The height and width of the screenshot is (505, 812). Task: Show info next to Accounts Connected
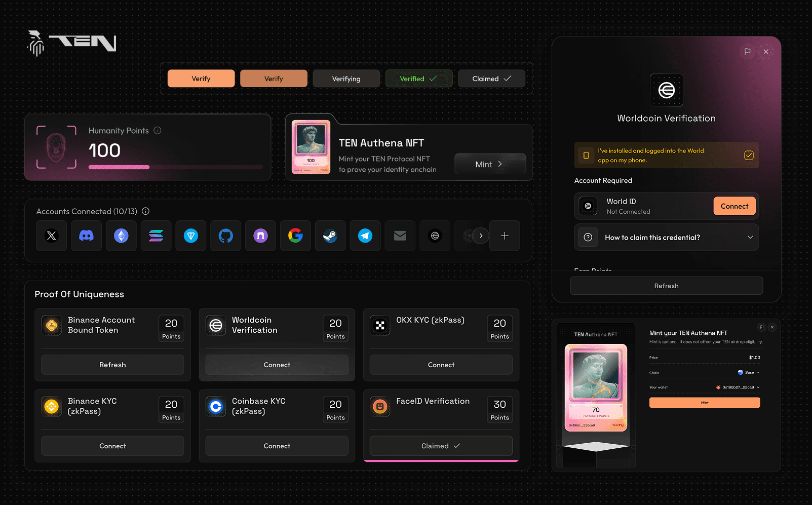point(145,211)
